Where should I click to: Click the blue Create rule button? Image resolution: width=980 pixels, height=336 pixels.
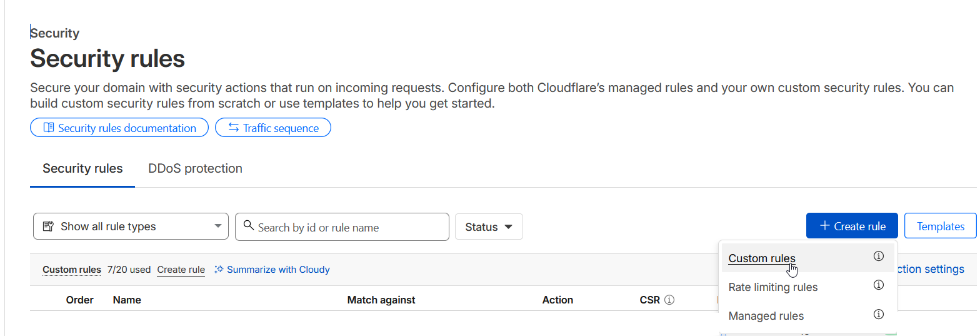(851, 227)
